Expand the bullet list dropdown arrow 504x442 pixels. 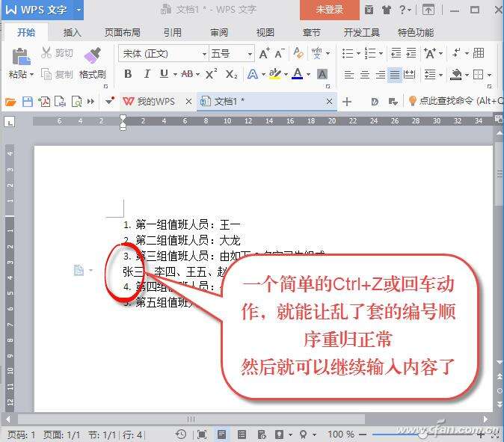pos(358,53)
